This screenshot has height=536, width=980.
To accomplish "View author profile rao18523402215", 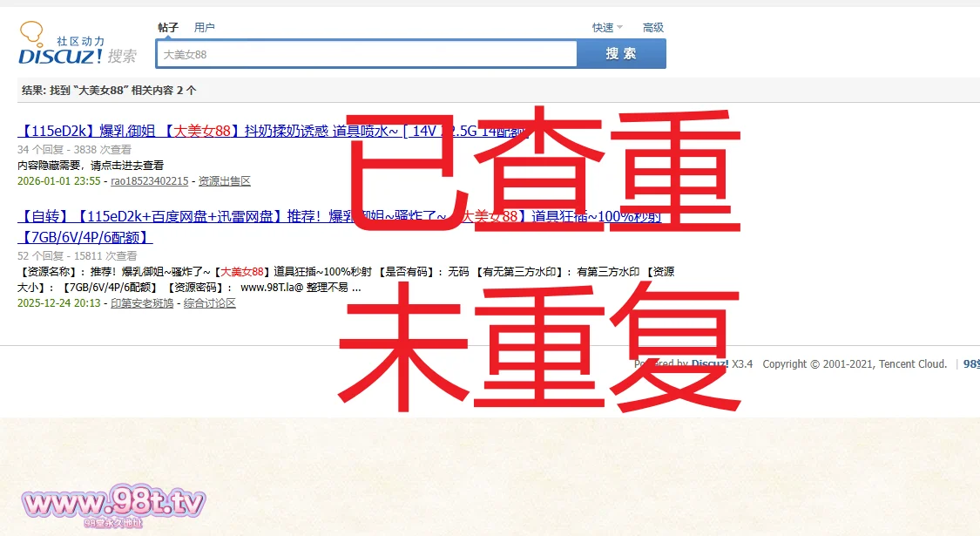I will pos(149,181).
